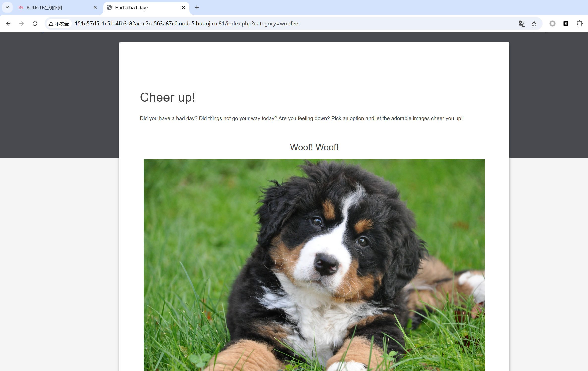
Task: Click the Cheer up! heading
Action: tap(167, 97)
